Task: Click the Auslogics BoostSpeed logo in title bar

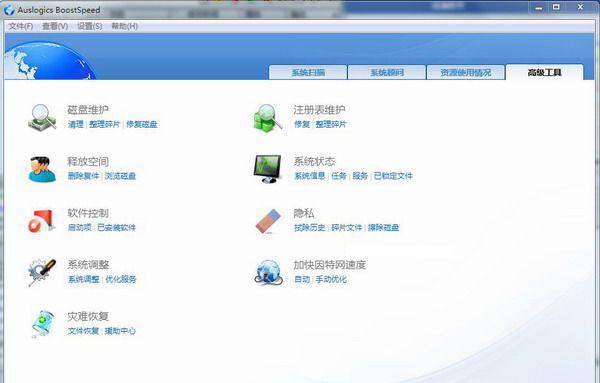Action: coord(9,10)
